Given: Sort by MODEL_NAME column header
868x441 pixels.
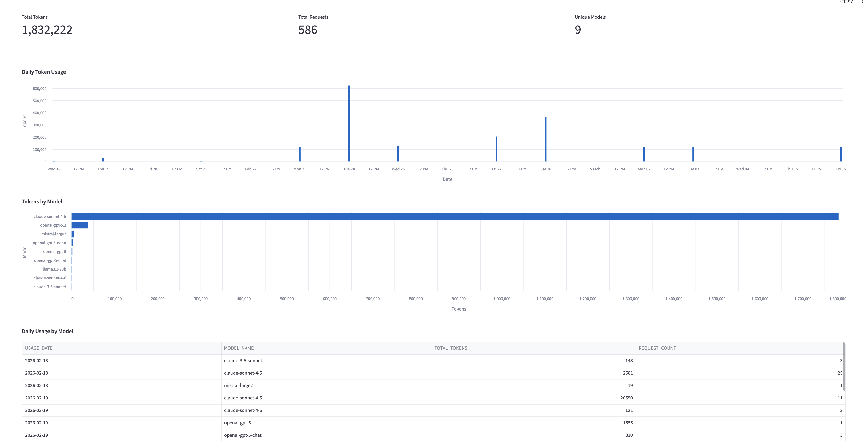Looking at the screenshot, I should [239, 348].
